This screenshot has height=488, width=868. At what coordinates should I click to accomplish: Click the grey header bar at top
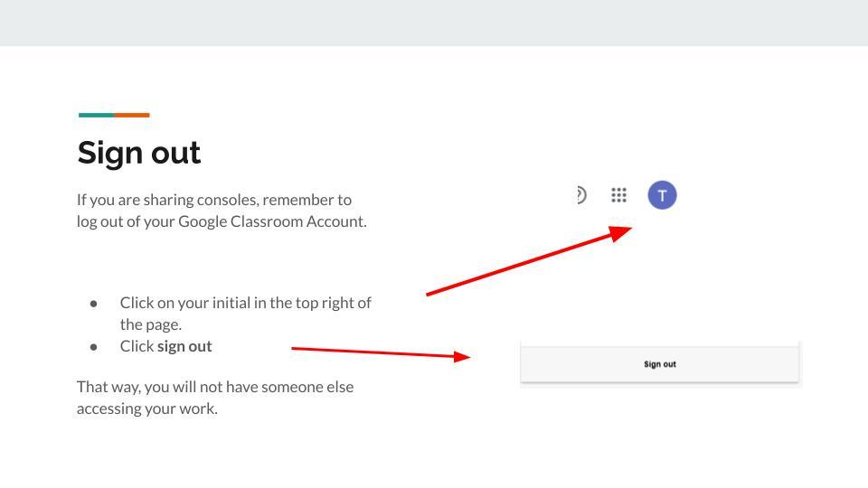(x=434, y=23)
